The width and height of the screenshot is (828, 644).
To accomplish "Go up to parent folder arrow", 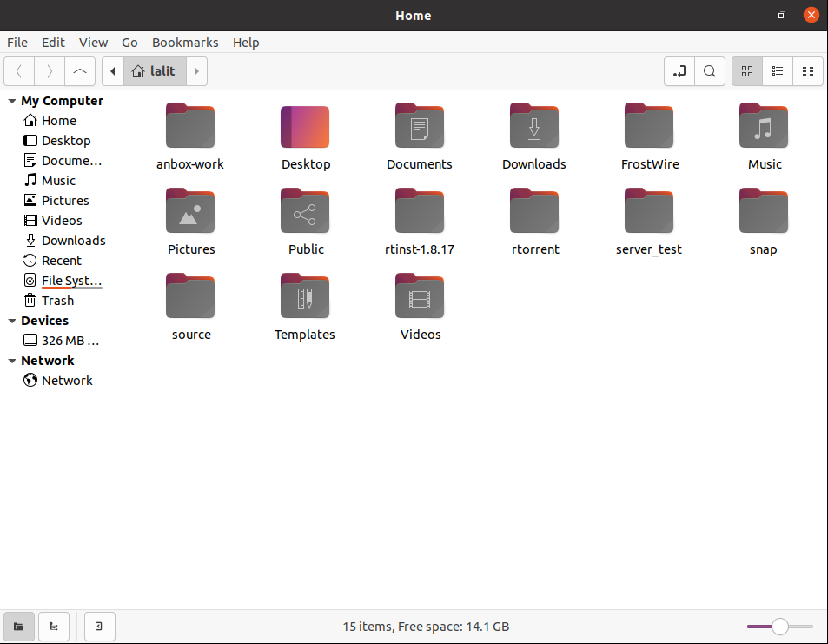I will click(x=80, y=71).
